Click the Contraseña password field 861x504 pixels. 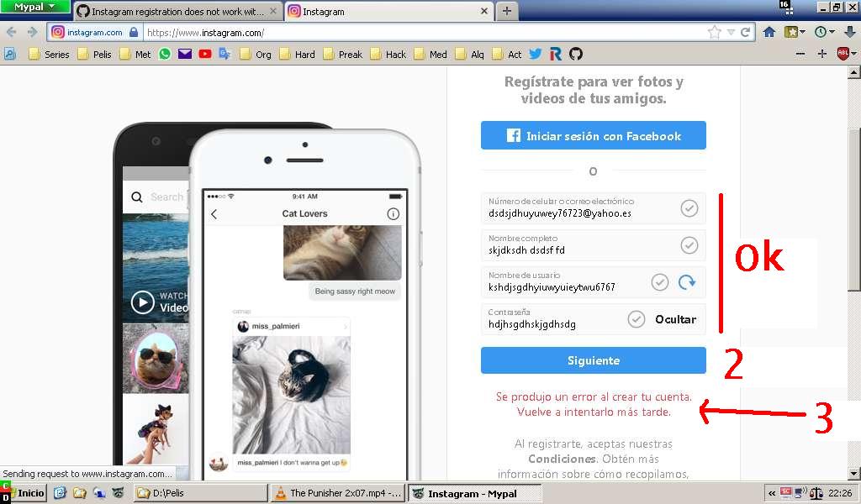click(x=593, y=318)
